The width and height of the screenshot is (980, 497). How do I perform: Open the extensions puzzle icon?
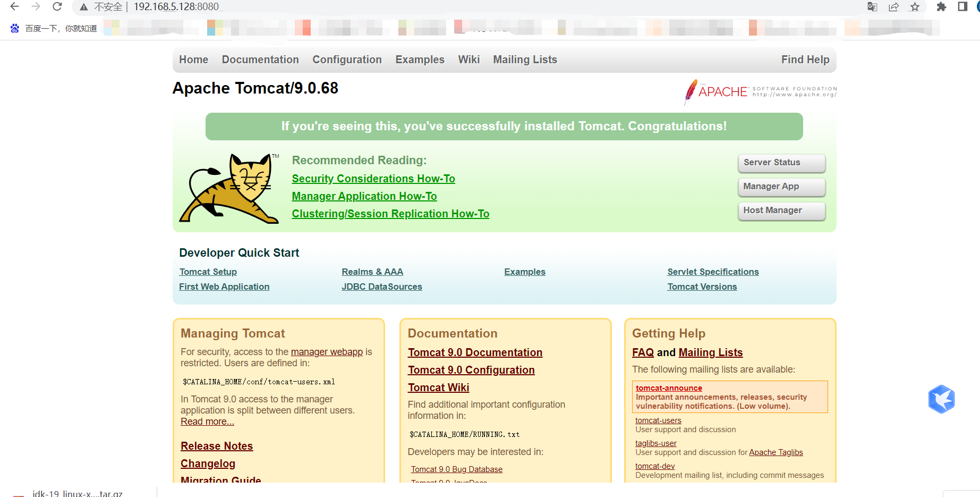point(941,7)
